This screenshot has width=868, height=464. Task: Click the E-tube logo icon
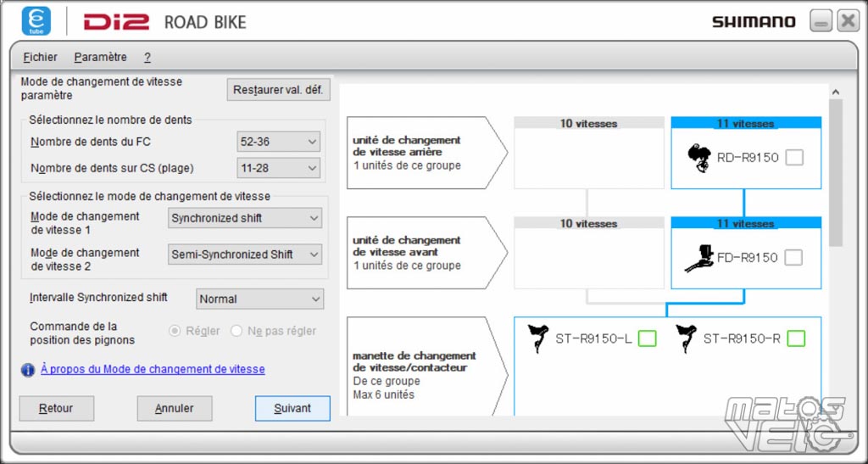[x=36, y=21]
